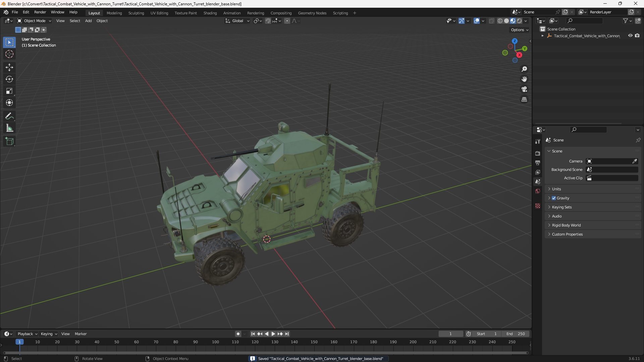Open the timeline Keying menu

(x=49, y=334)
